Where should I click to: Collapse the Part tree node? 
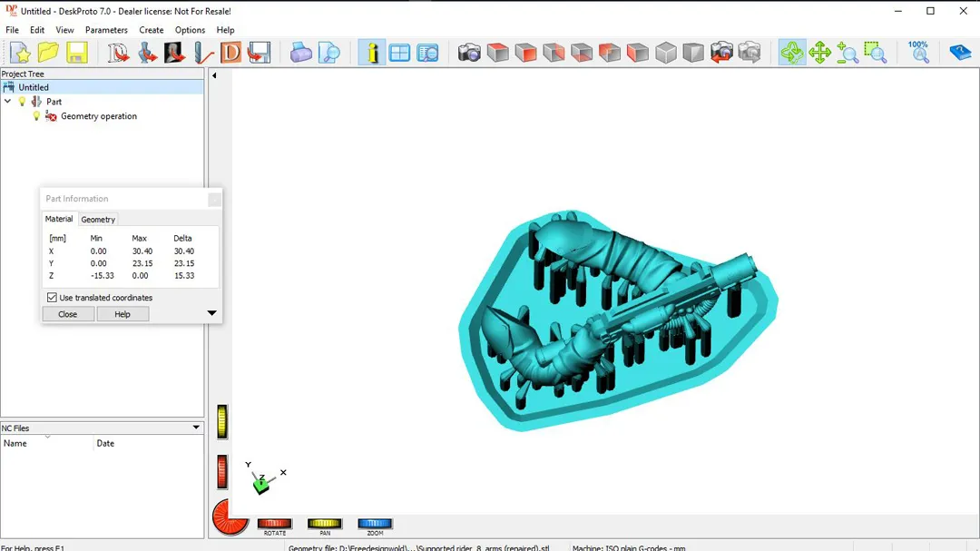pos(8,102)
